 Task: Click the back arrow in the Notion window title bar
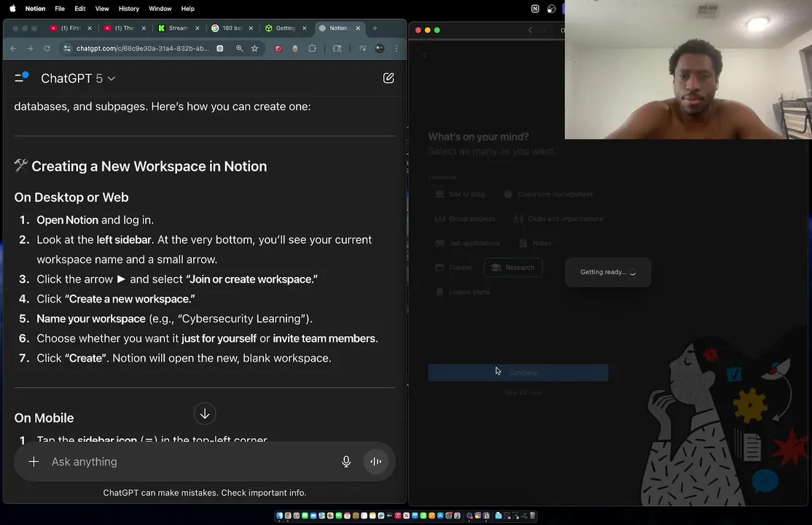530,30
